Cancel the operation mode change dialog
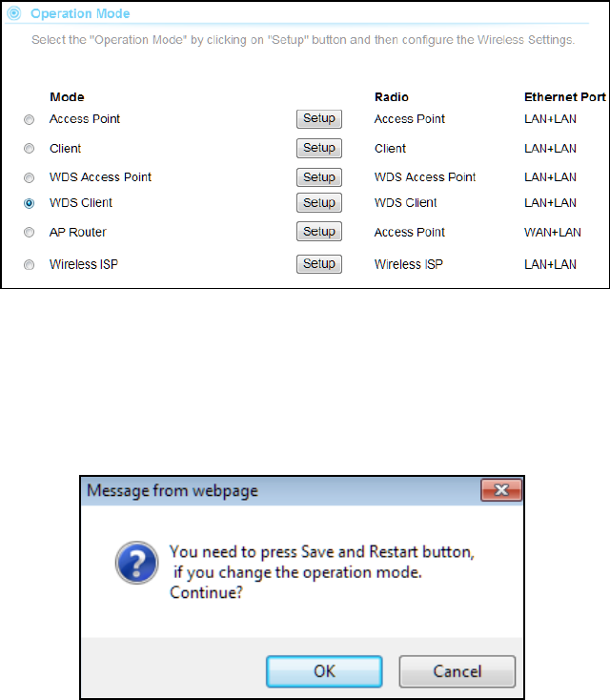The image size is (610, 700). coord(457,671)
